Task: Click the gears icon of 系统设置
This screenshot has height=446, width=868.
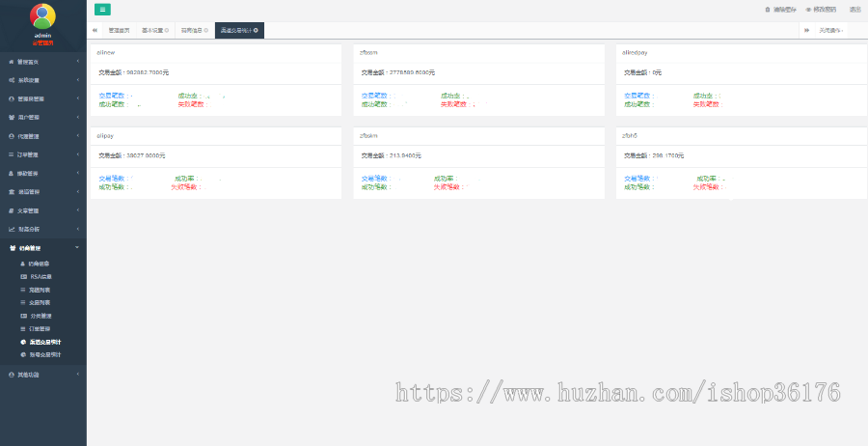Action: coord(11,80)
